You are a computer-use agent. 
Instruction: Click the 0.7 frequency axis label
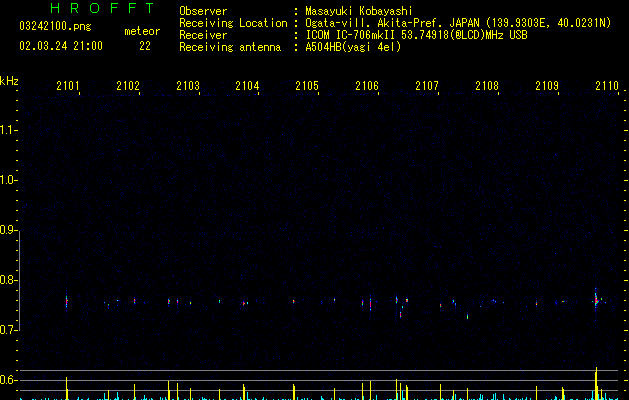(x=8, y=330)
